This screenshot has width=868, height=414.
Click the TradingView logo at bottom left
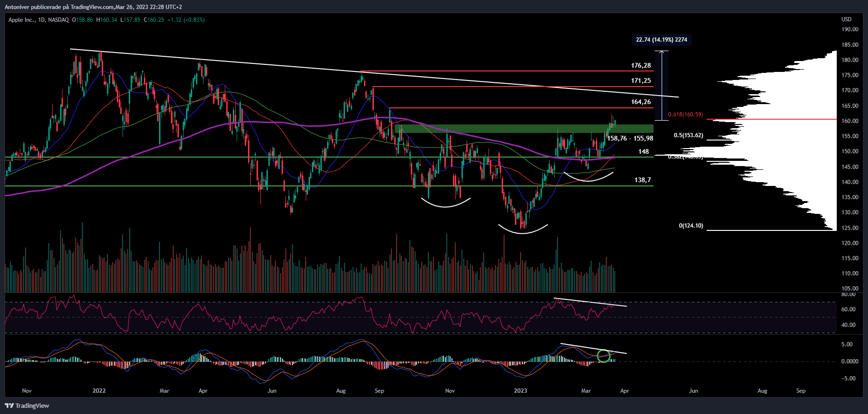(27, 405)
